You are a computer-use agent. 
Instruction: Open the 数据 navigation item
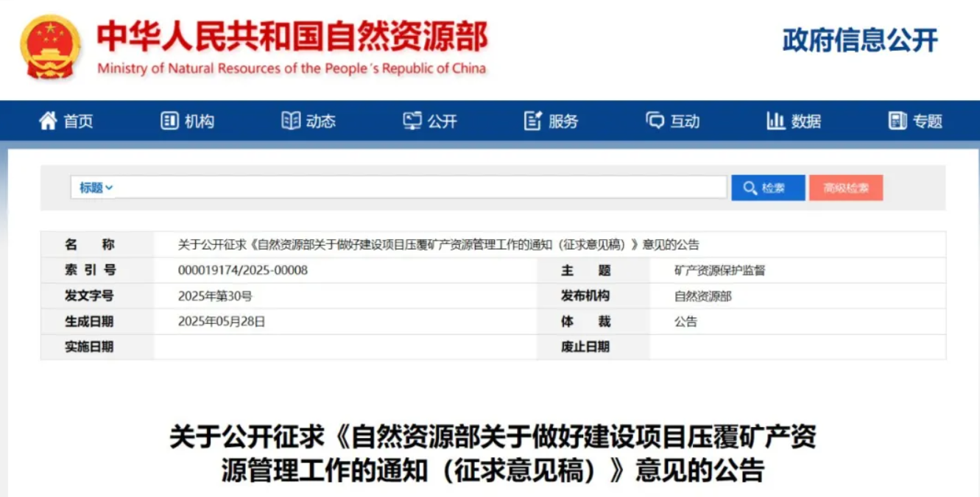[794, 121]
